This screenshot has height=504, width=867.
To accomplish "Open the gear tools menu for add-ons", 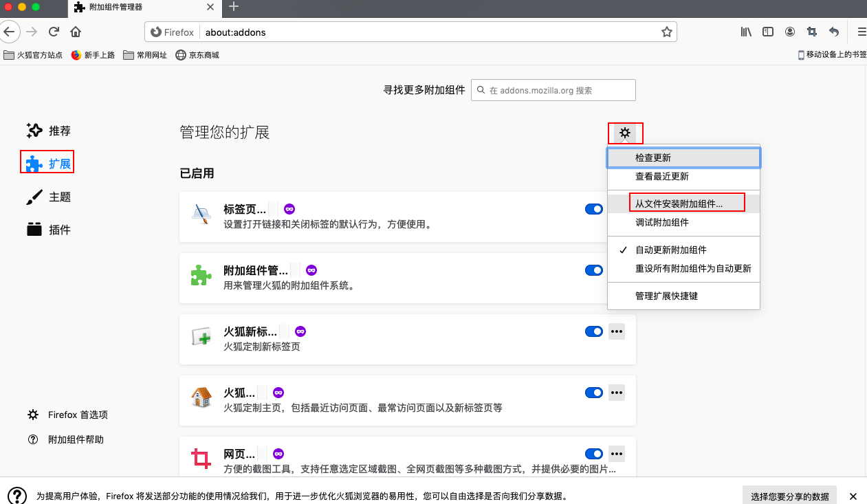I will tap(625, 133).
